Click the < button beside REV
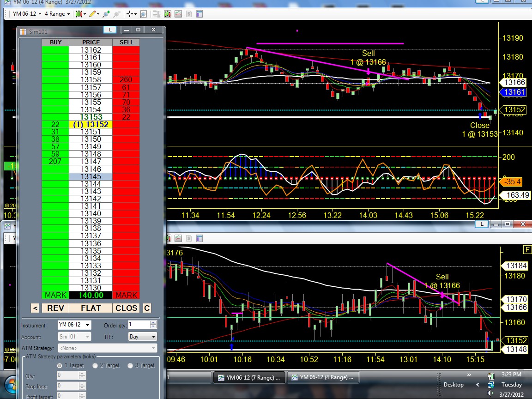 [35, 308]
